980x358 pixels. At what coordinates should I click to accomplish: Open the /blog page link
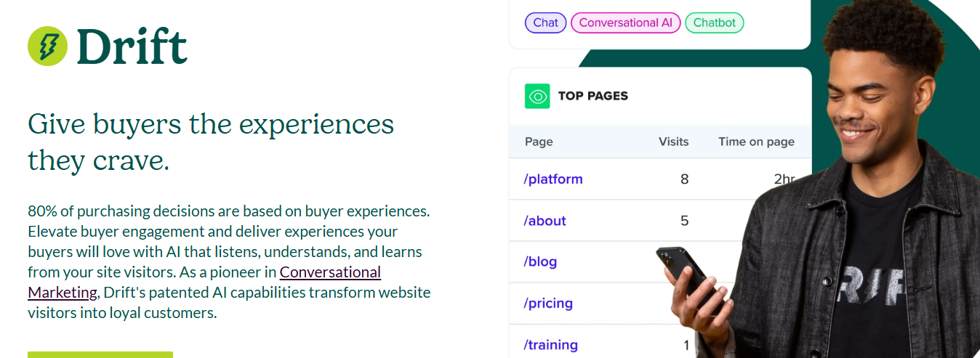[x=540, y=261]
